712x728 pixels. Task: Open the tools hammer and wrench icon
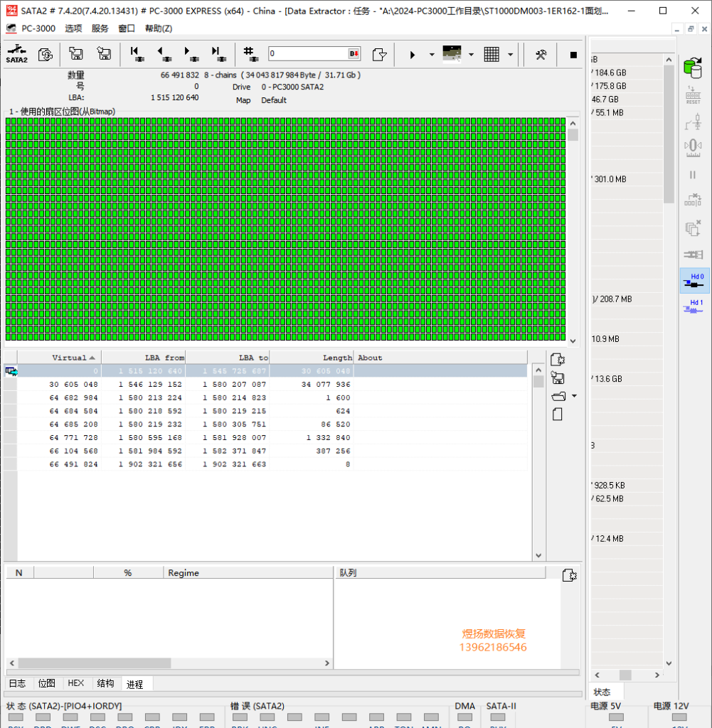click(541, 55)
